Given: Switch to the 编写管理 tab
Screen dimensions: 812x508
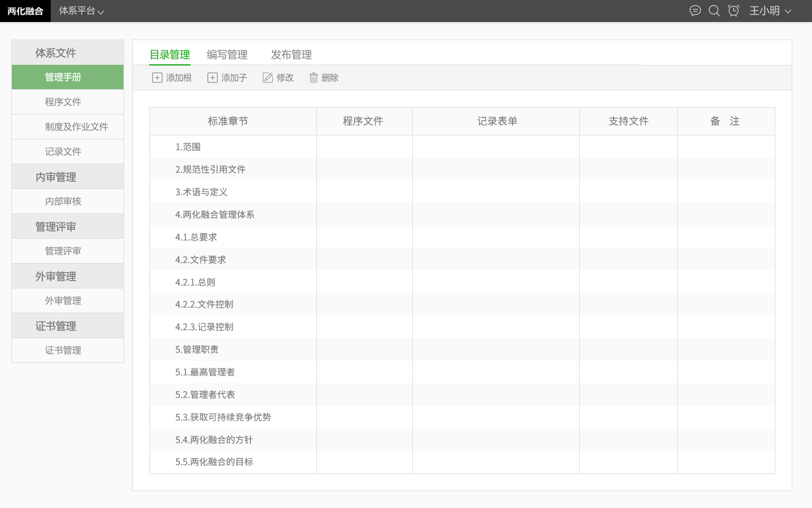Looking at the screenshot, I should click(x=227, y=55).
